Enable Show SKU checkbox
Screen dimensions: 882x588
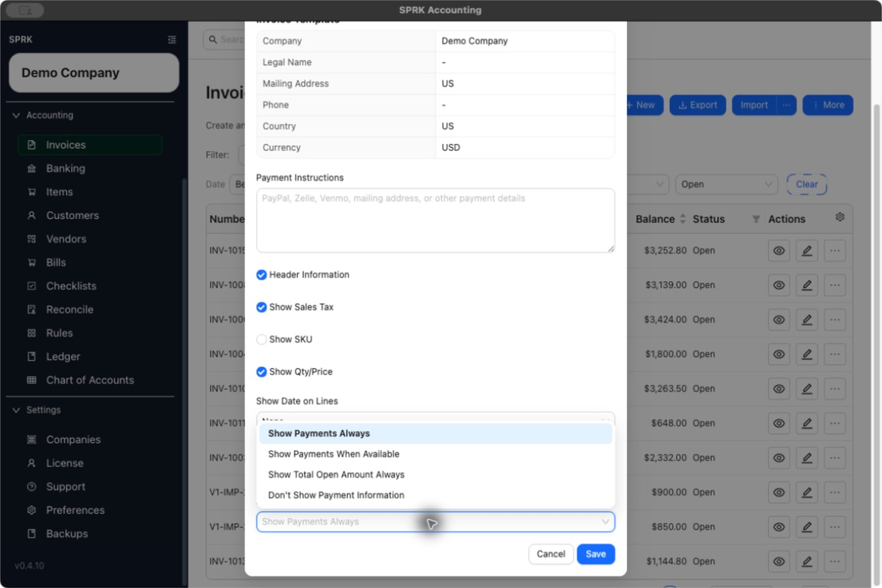pos(262,340)
